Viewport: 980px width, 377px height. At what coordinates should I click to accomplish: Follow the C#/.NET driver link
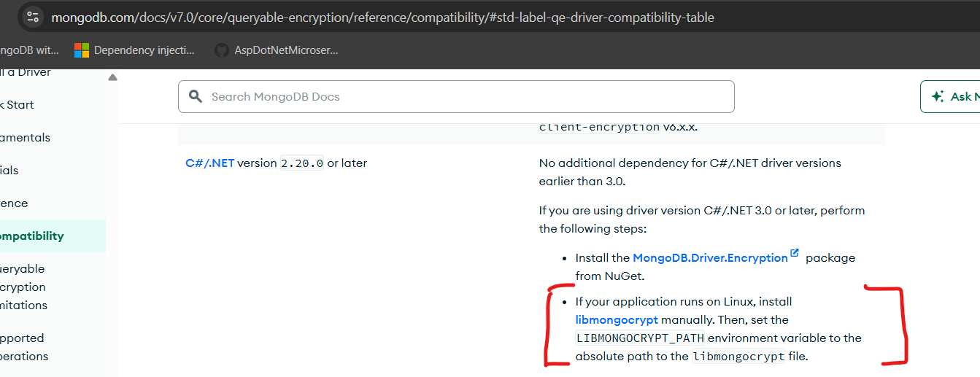pyautogui.click(x=209, y=163)
